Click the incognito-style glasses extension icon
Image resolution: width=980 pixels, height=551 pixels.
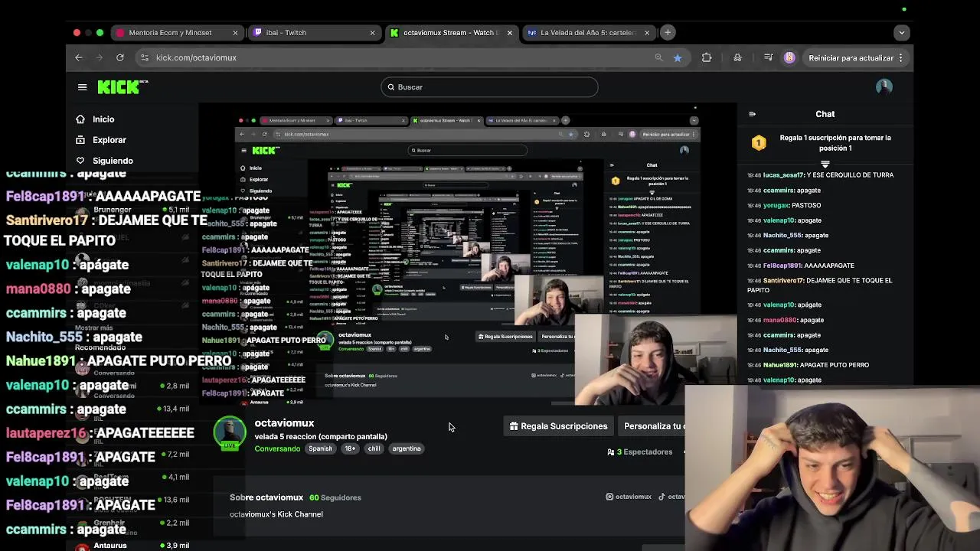coord(737,57)
